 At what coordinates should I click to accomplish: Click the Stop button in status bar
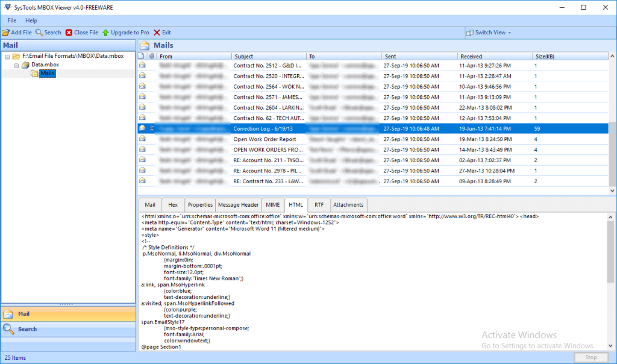[x=590, y=357]
